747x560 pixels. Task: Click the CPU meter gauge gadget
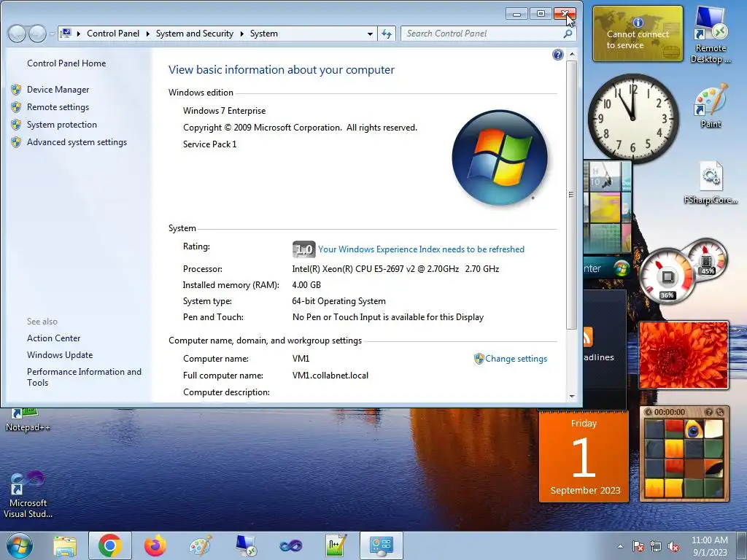point(667,276)
